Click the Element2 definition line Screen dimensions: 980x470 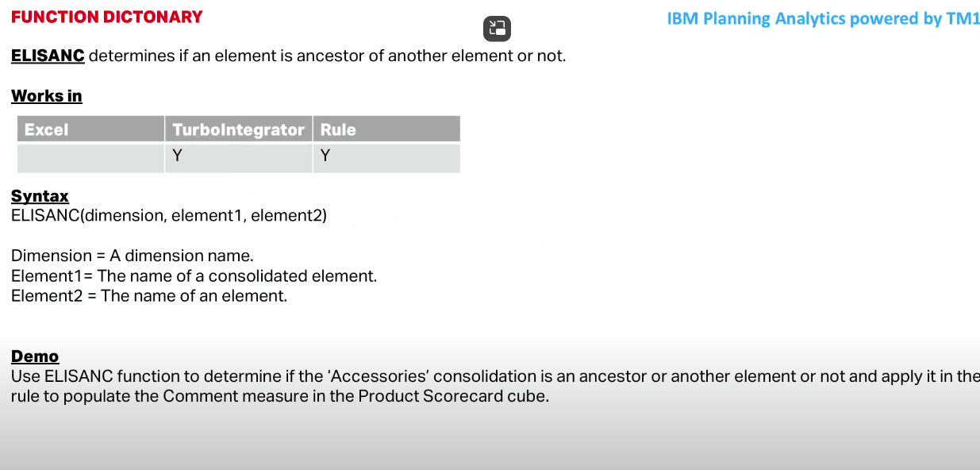coord(149,296)
